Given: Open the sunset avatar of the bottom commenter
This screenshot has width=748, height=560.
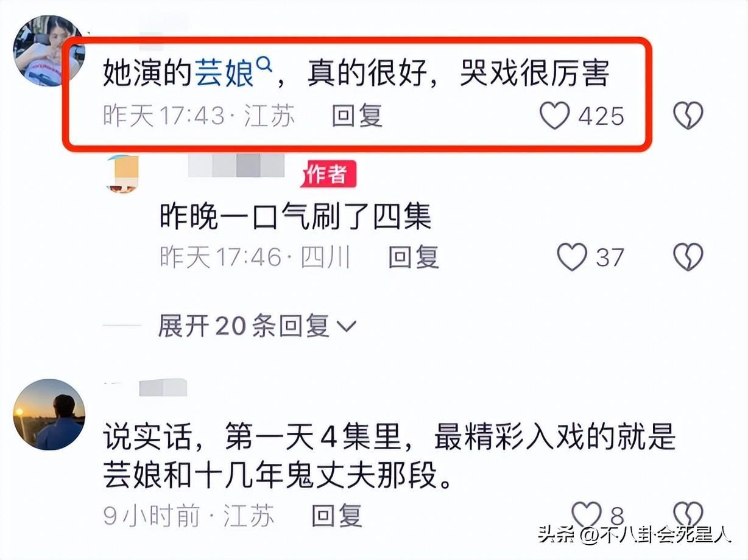Looking at the screenshot, I should click(49, 415).
